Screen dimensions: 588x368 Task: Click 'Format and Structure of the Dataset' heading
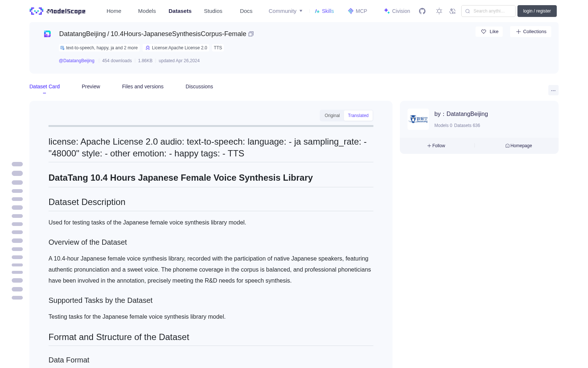[x=119, y=337]
